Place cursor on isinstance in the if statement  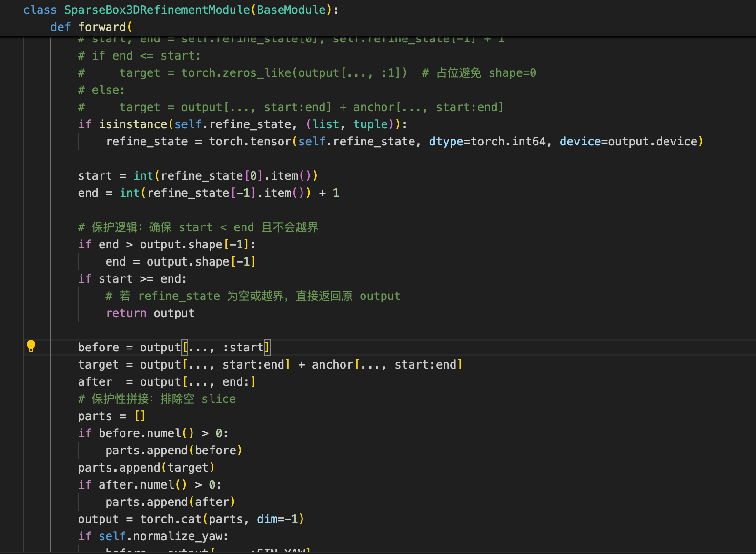click(x=133, y=124)
